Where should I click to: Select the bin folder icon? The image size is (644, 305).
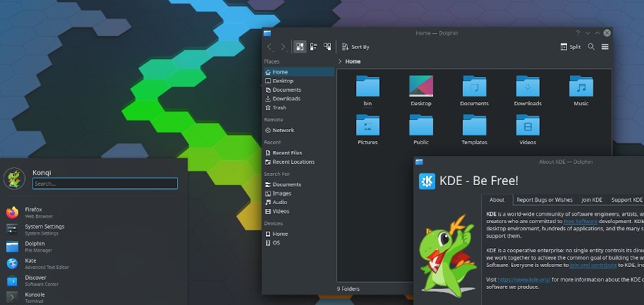coord(367,86)
